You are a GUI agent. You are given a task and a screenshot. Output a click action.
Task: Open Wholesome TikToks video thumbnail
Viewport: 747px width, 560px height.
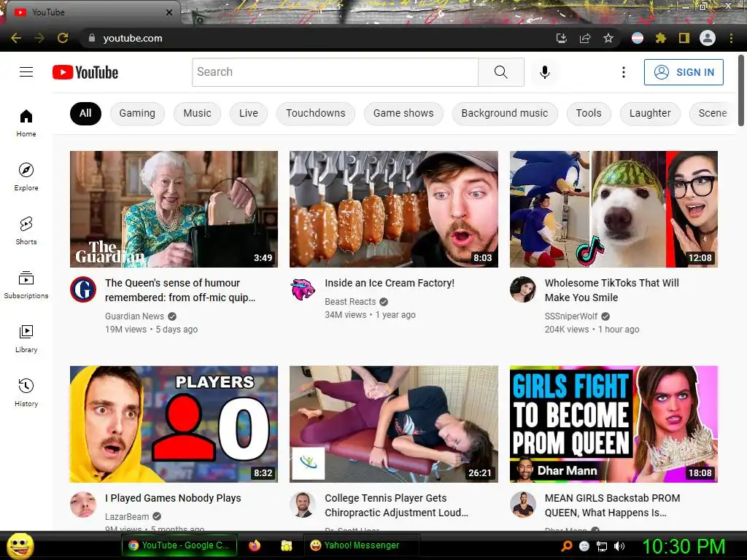[614, 209]
